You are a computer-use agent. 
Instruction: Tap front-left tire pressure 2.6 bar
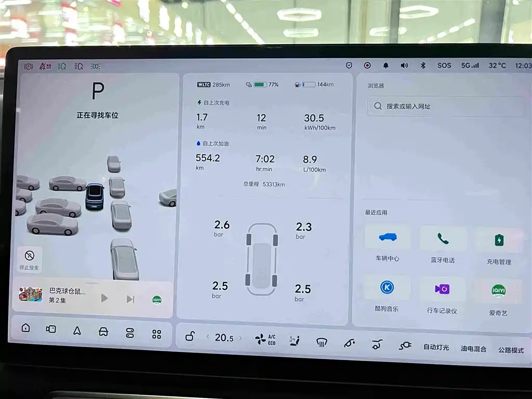pos(221,228)
